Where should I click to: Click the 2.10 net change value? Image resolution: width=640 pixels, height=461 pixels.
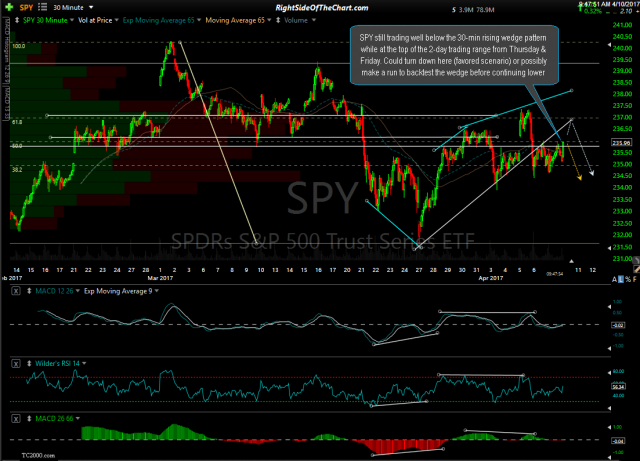tap(626, 11)
